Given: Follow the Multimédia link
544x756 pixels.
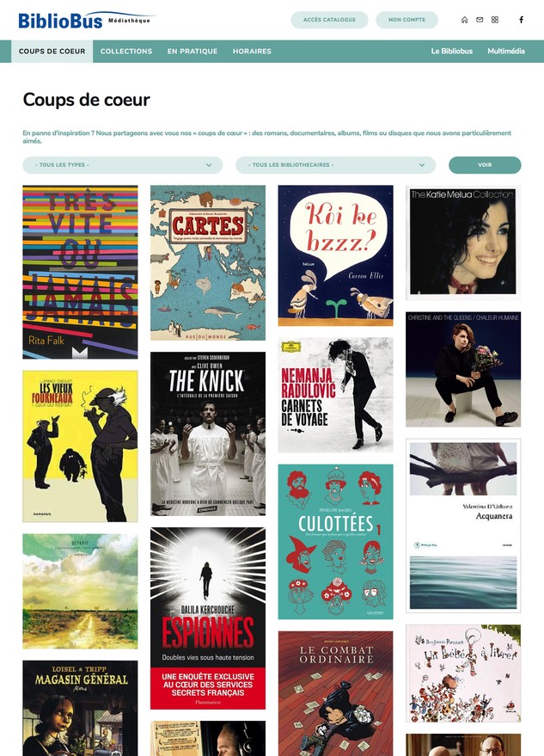Looking at the screenshot, I should (506, 51).
